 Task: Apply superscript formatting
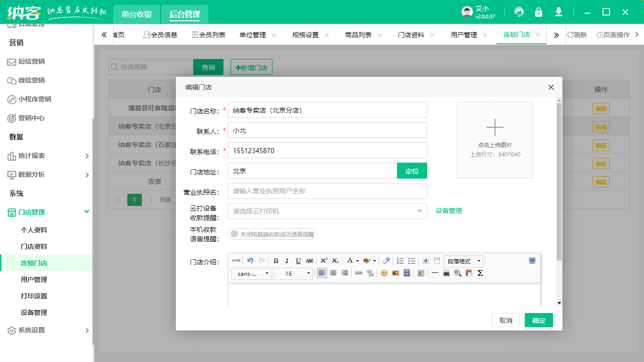point(324,261)
